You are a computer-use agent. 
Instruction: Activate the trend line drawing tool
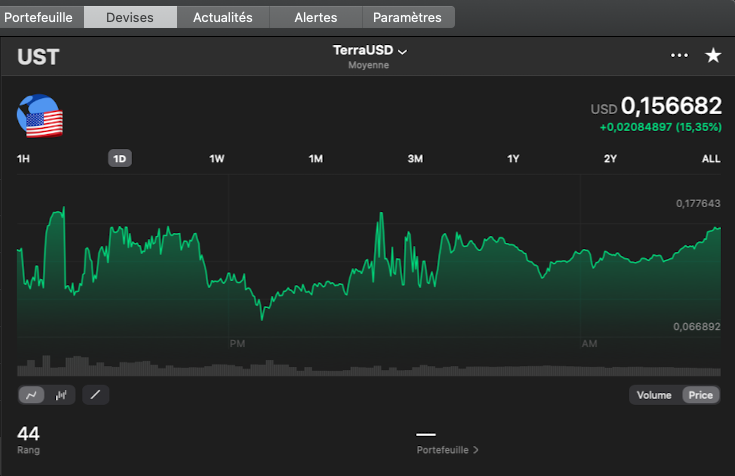96,395
